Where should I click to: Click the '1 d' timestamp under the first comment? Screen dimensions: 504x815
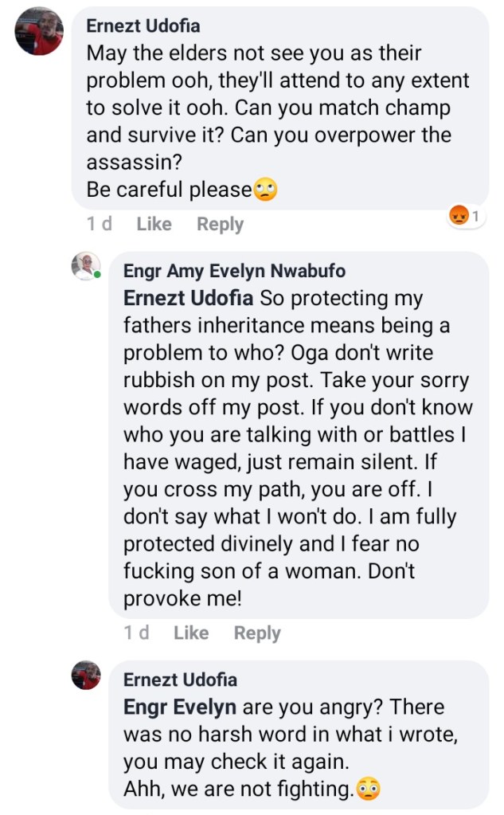(x=99, y=225)
